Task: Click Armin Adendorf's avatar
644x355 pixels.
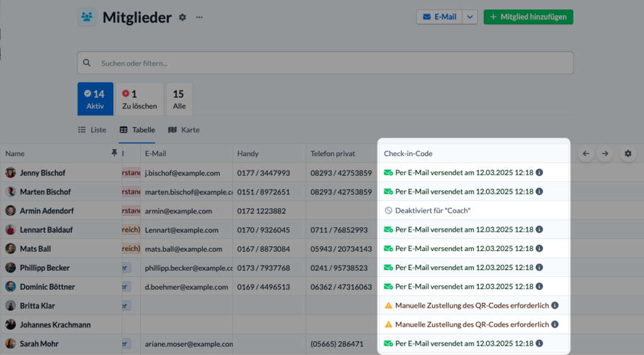Action: 11,211
